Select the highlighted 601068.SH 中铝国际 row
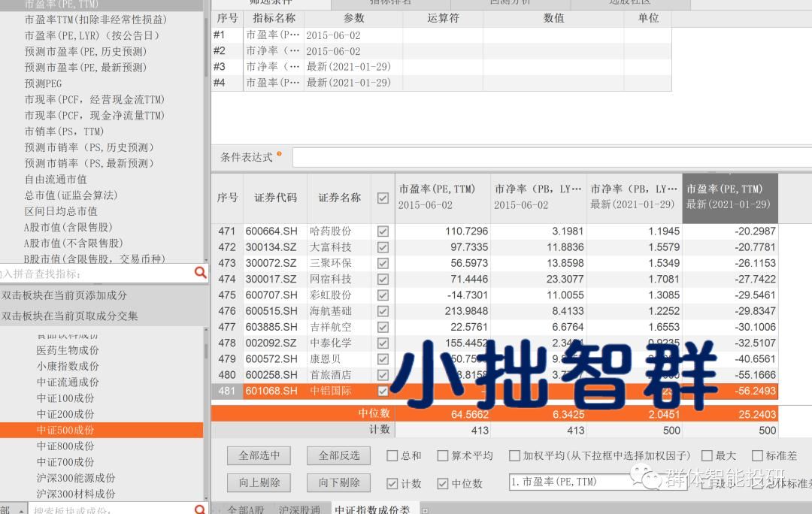 (495, 392)
